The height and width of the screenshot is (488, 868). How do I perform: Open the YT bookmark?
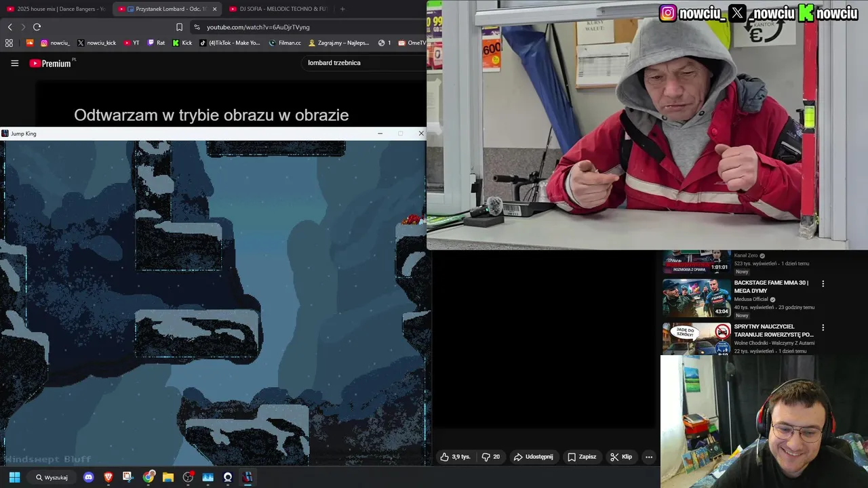pos(132,43)
